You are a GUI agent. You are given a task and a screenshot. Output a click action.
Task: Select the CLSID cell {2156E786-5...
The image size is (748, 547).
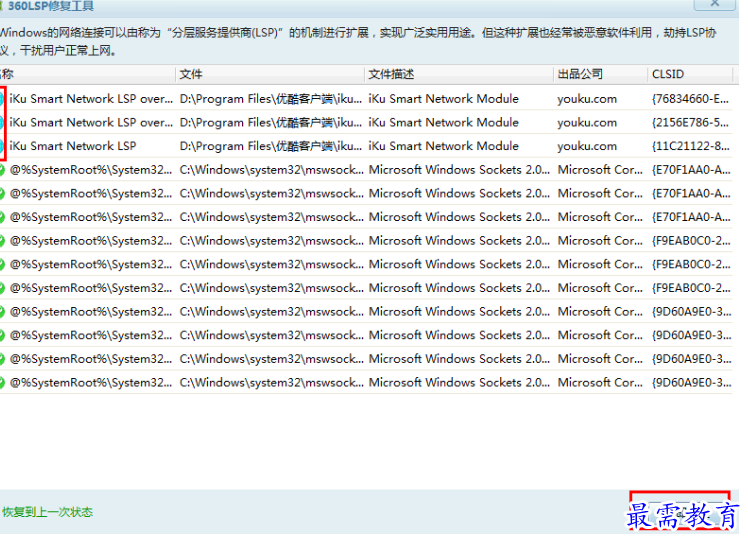pyautogui.click(x=690, y=123)
